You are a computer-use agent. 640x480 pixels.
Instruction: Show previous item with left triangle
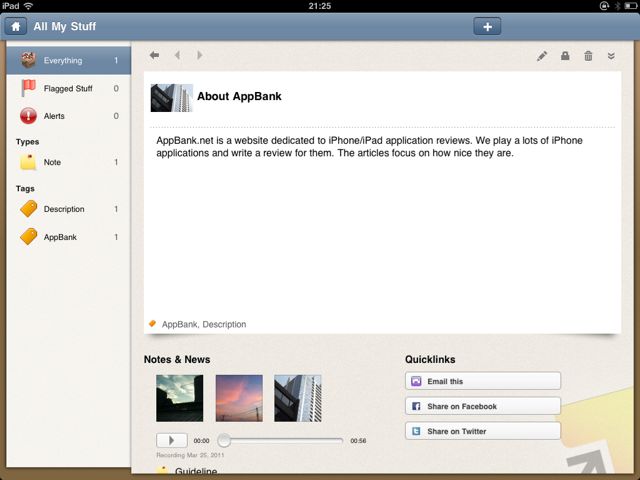178,55
